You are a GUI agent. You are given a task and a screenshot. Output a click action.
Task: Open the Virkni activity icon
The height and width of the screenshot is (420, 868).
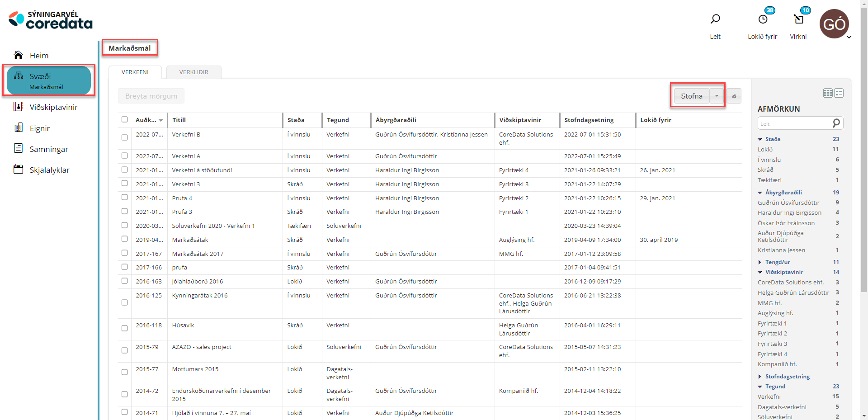click(x=798, y=19)
